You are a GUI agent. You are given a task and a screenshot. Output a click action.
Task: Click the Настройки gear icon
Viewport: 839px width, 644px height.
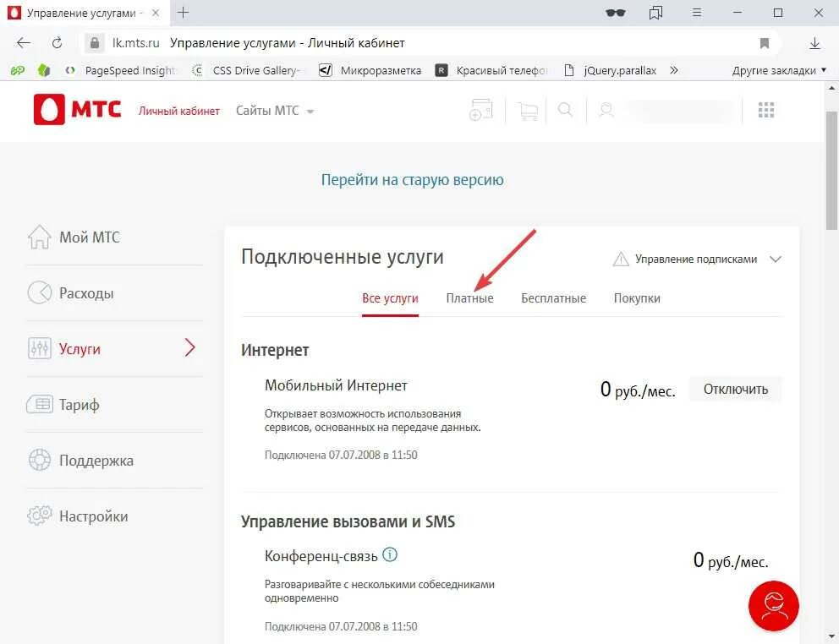point(40,516)
